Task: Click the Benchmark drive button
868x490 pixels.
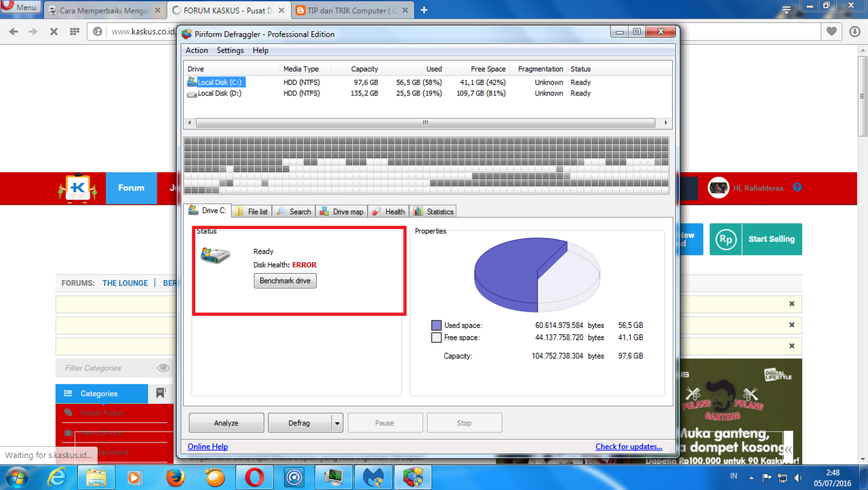Action: [x=285, y=281]
